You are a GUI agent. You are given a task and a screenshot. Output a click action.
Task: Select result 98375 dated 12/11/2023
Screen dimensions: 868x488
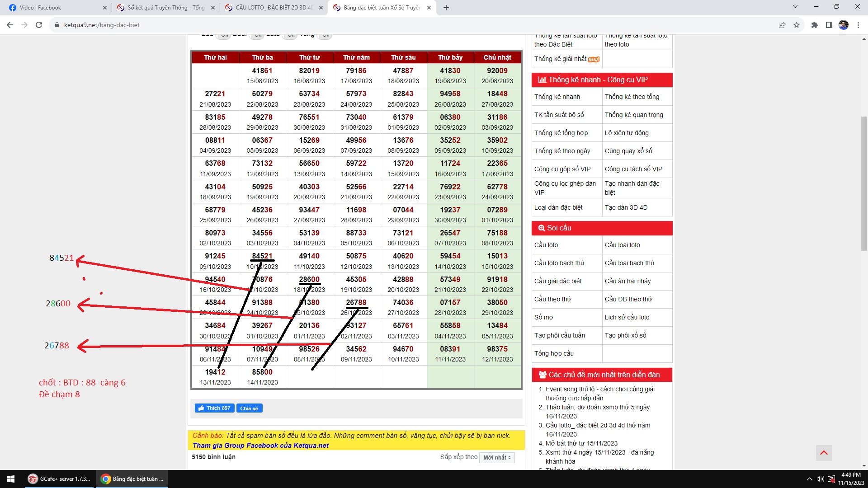tap(497, 354)
